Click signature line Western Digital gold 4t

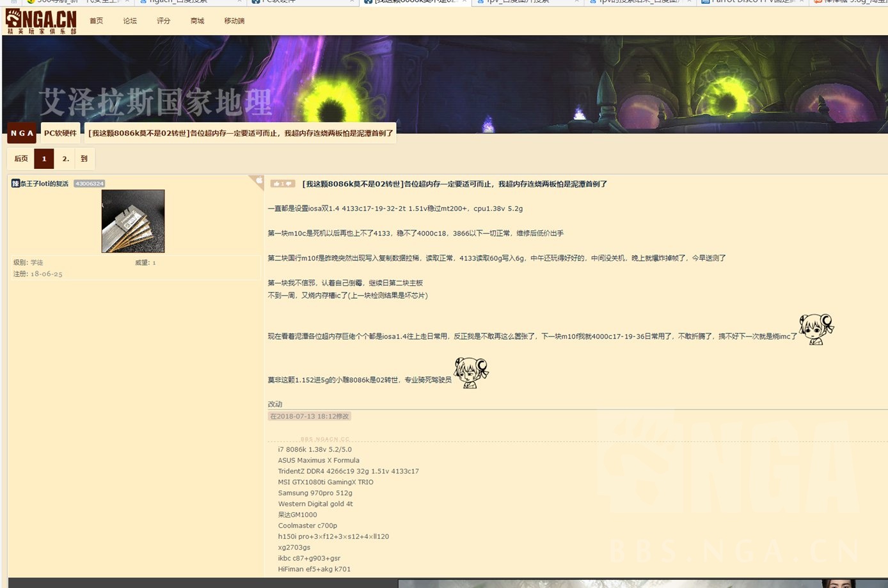pos(315,504)
